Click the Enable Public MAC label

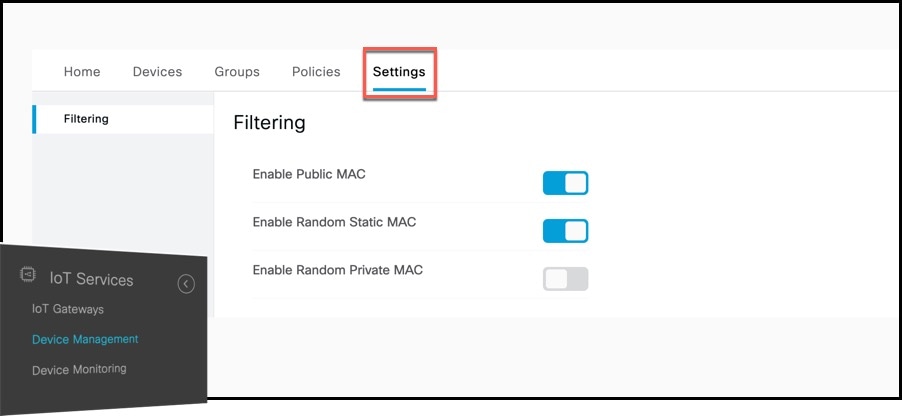pyautogui.click(x=309, y=174)
